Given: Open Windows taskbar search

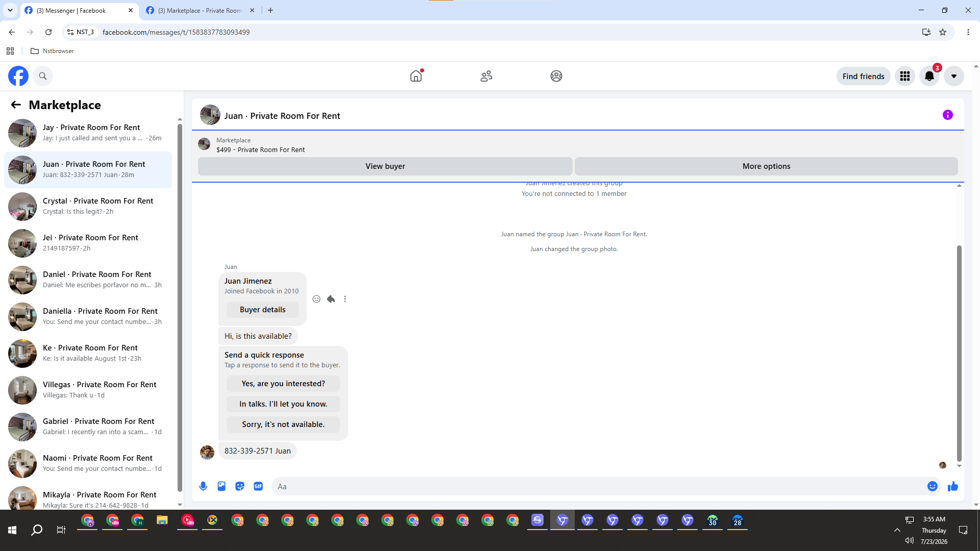Looking at the screenshot, I should point(37,531).
